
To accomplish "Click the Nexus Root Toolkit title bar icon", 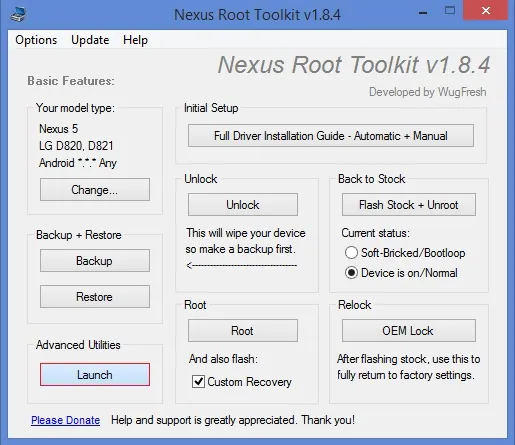I will pos(18,15).
